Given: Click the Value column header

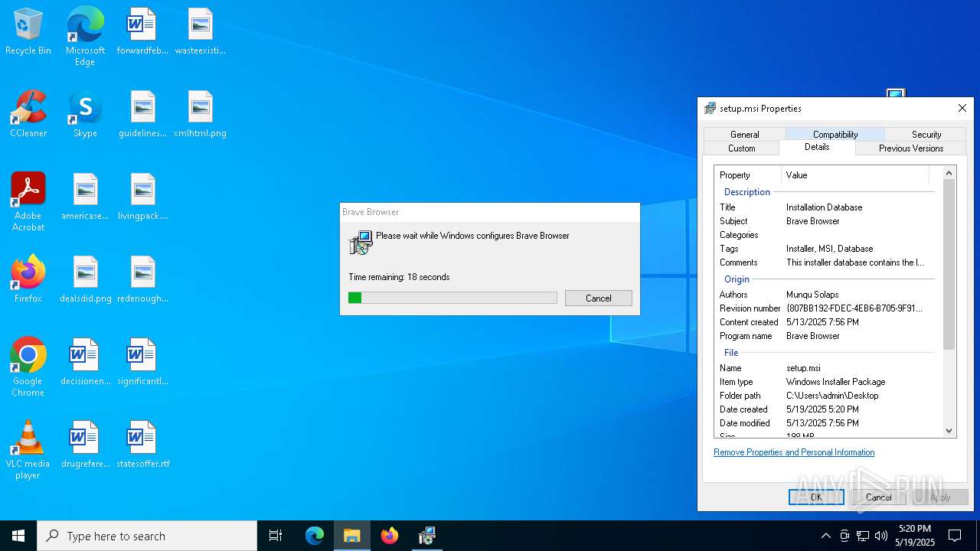Looking at the screenshot, I should 855,175.
